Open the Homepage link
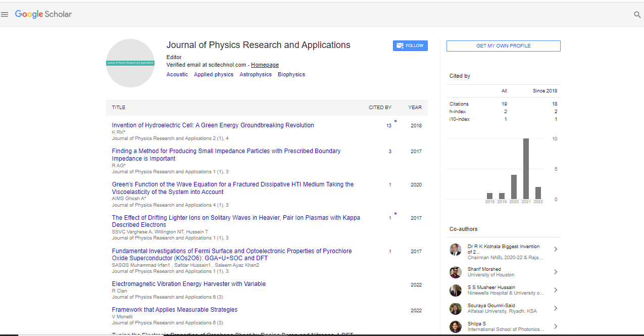 pyautogui.click(x=265, y=65)
